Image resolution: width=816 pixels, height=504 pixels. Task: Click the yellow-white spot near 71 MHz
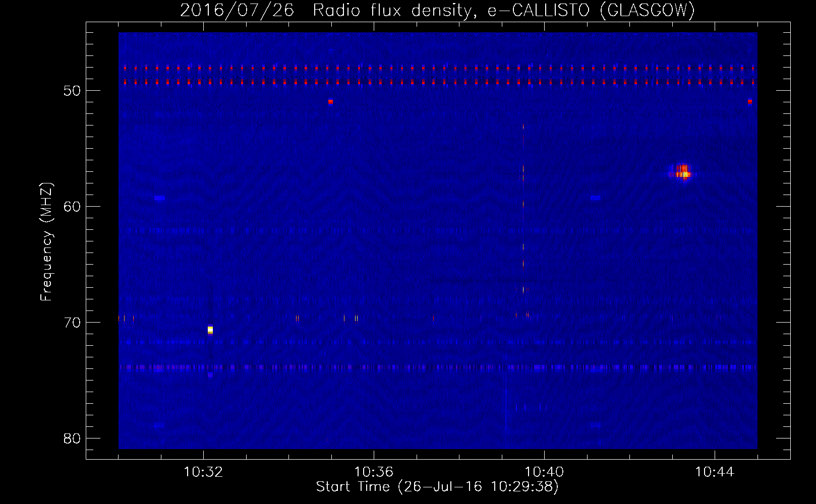(x=210, y=330)
